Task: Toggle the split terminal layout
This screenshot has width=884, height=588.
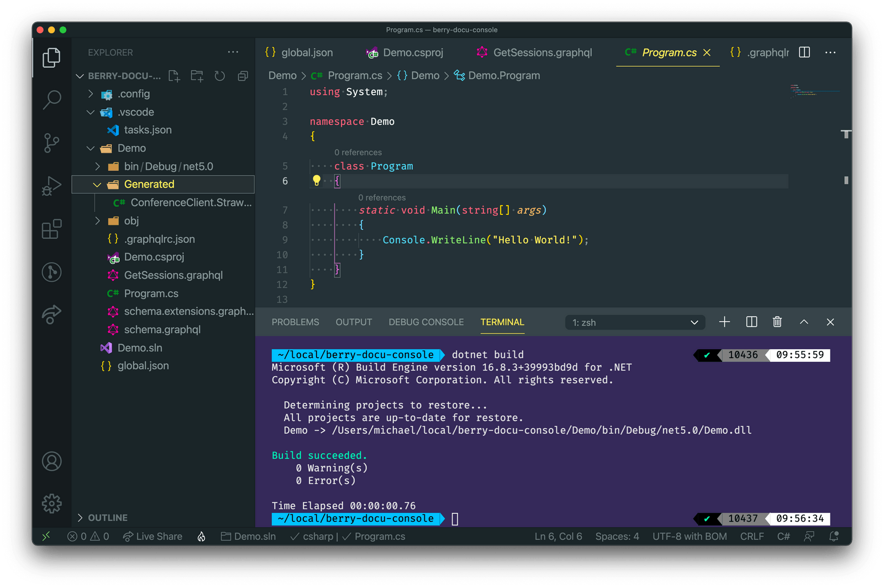Action: (751, 322)
